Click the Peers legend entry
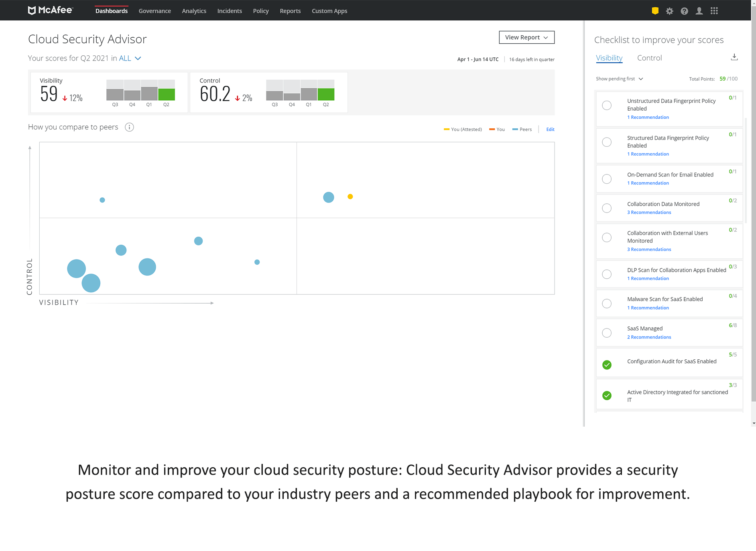 point(522,130)
